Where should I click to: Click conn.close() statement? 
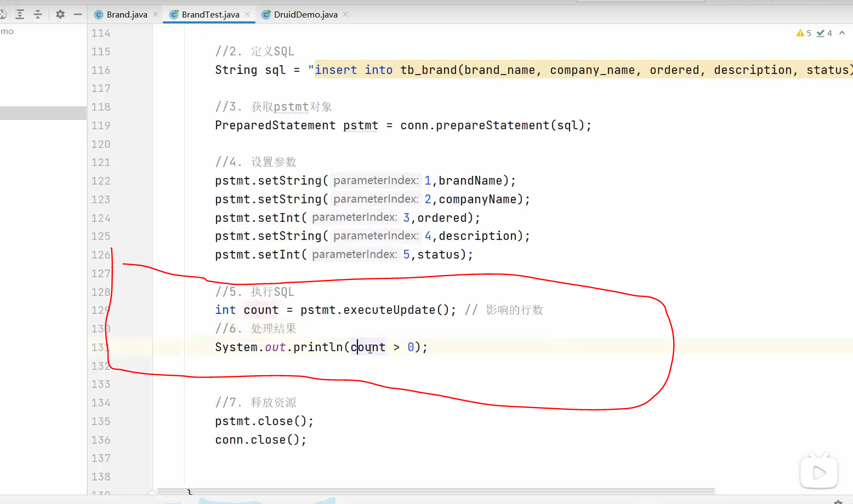point(260,440)
